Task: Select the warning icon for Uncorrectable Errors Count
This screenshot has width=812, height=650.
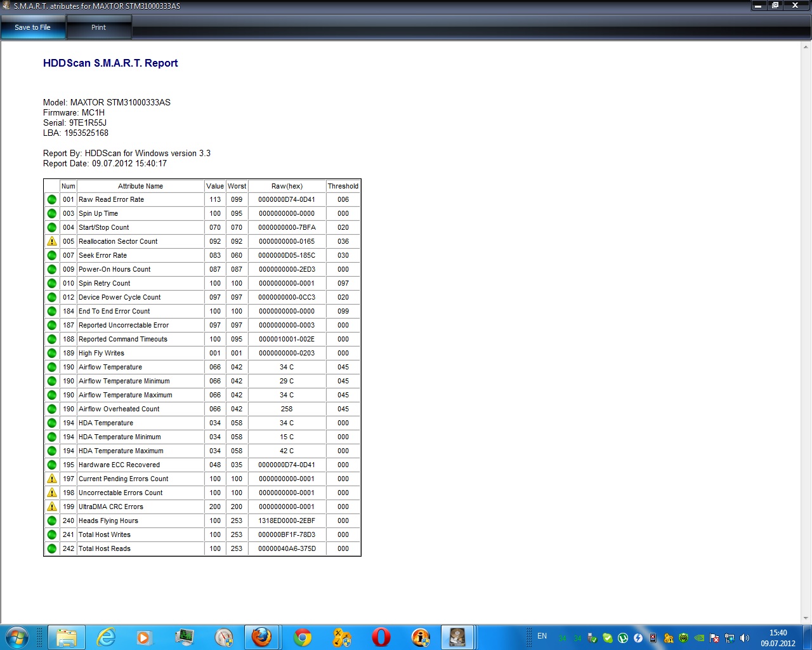Action: 52,493
